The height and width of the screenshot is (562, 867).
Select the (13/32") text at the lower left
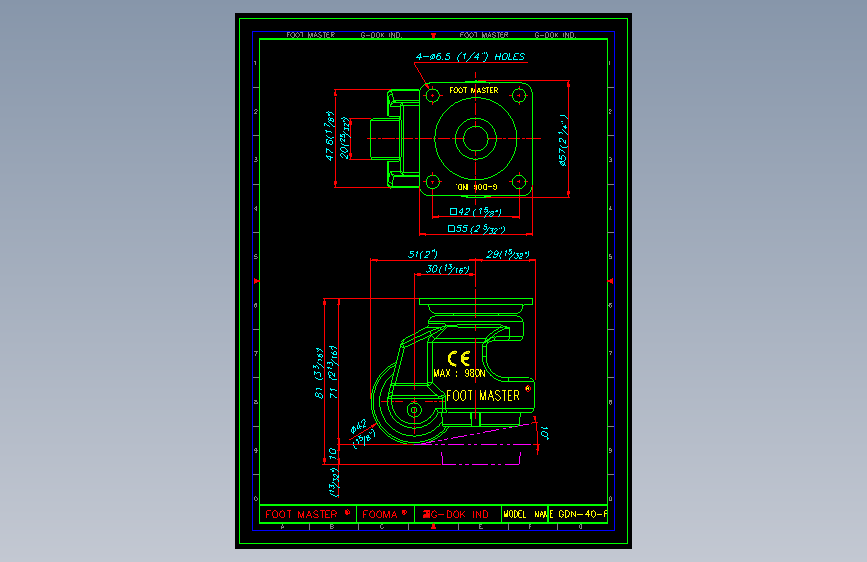(333, 482)
